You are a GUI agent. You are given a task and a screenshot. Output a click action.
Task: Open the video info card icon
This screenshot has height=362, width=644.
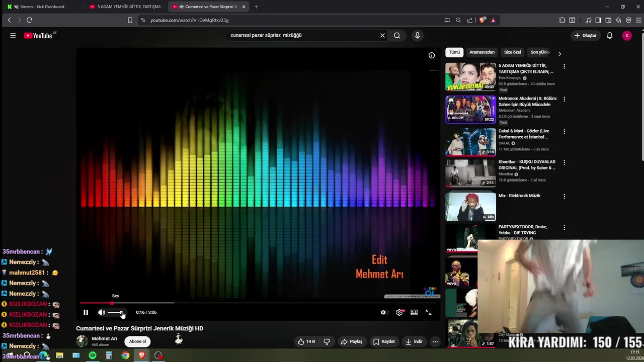(x=432, y=55)
